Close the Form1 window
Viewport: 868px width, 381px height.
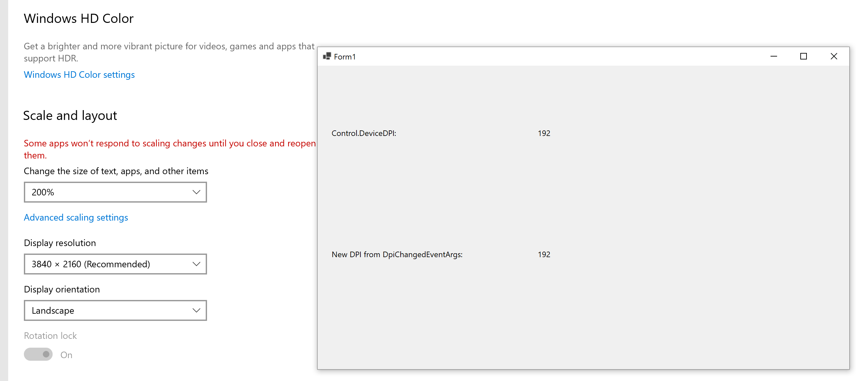click(834, 56)
